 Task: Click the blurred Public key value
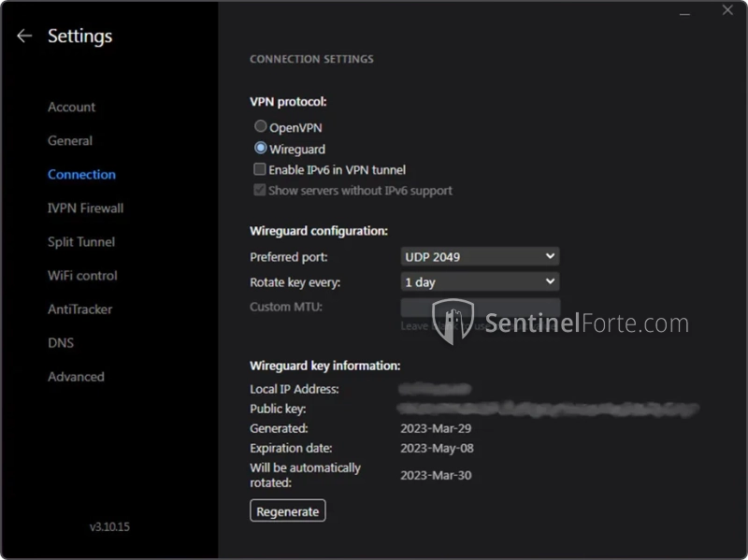(548, 409)
